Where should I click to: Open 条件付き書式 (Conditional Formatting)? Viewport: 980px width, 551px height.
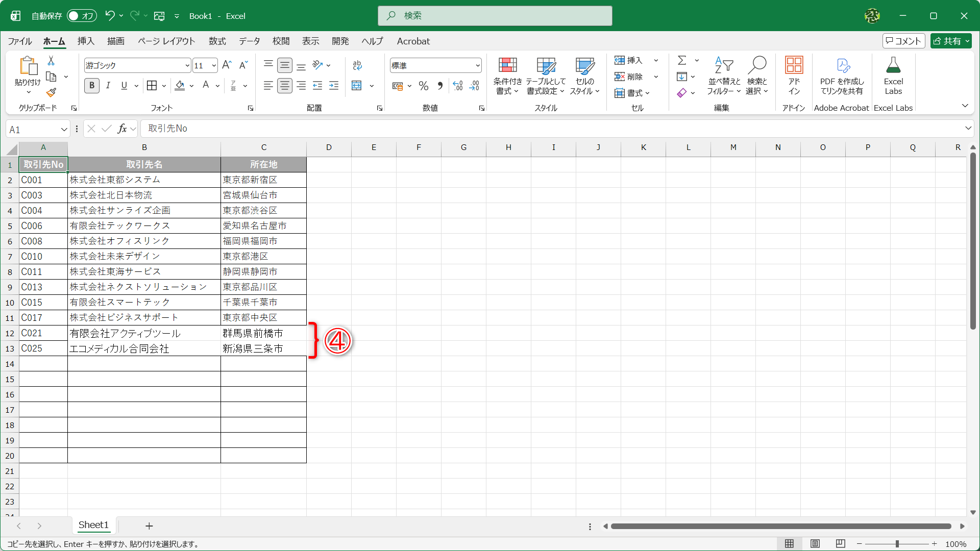point(507,76)
